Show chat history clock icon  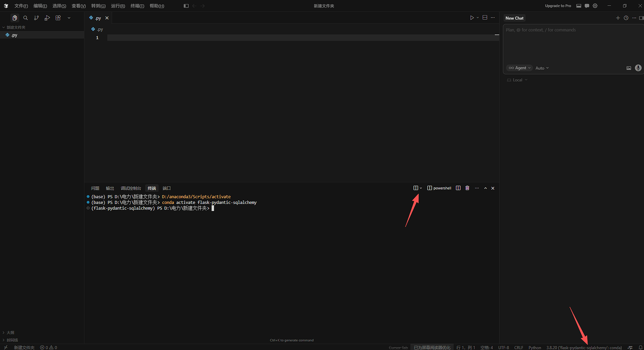click(x=626, y=18)
